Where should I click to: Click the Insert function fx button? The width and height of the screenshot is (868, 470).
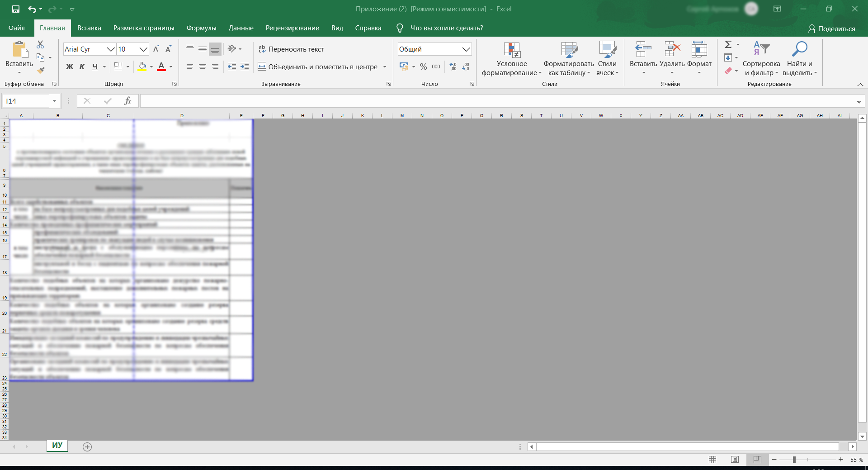(x=127, y=101)
